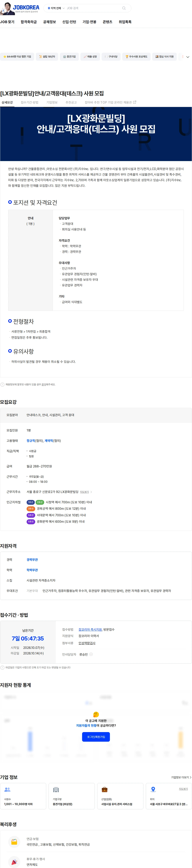The image size is (192, 868).
Task: Open the 콘텐츠 menu
Action: (107, 22)
